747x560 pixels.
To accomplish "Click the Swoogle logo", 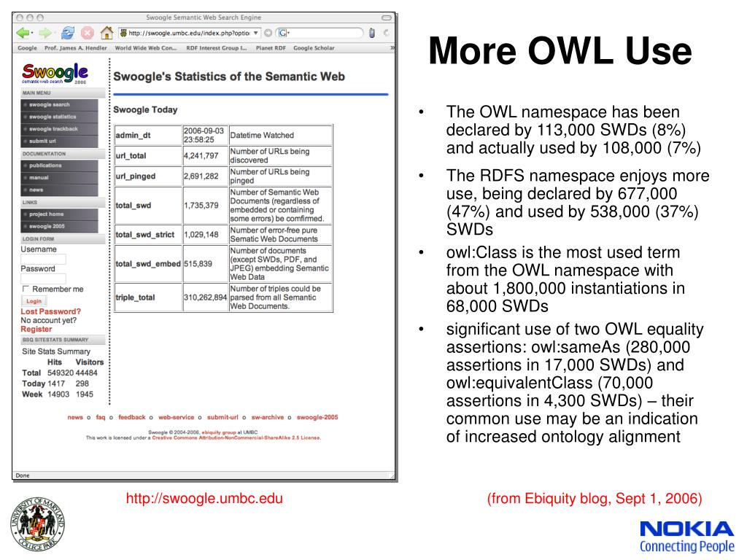I will (55, 73).
